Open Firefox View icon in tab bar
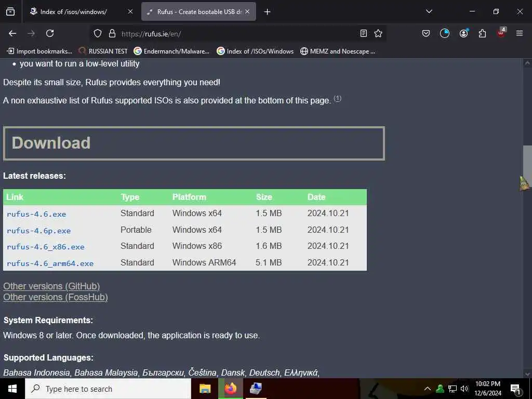Image resolution: width=532 pixels, height=399 pixels. 10,11
